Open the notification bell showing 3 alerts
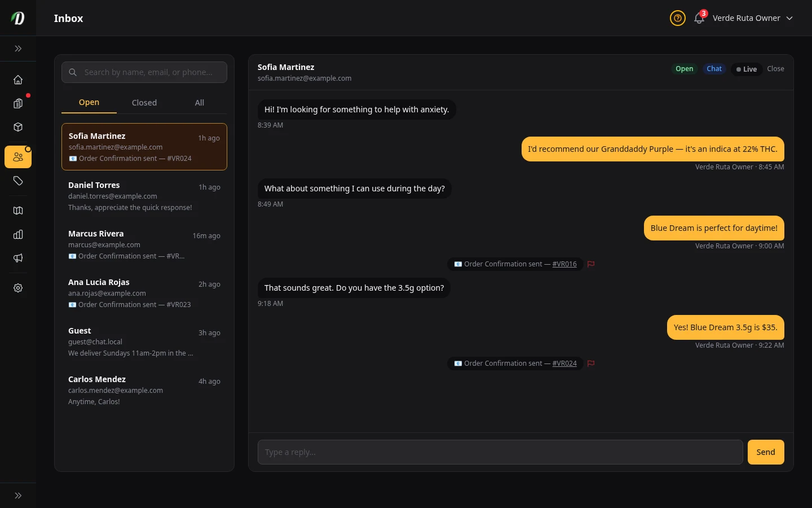Screen dimensions: 812x508 click(699, 18)
